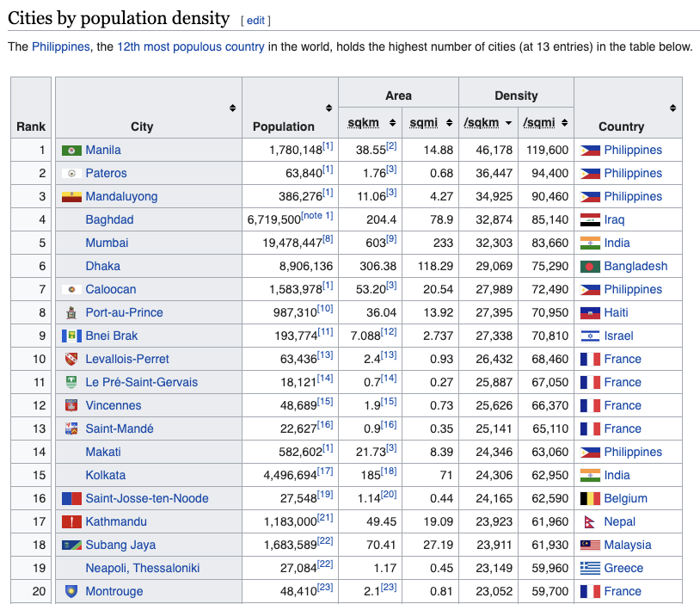Open the Kolkata city link
The height and width of the screenshot is (604, 700).
[x=106, y=475]
